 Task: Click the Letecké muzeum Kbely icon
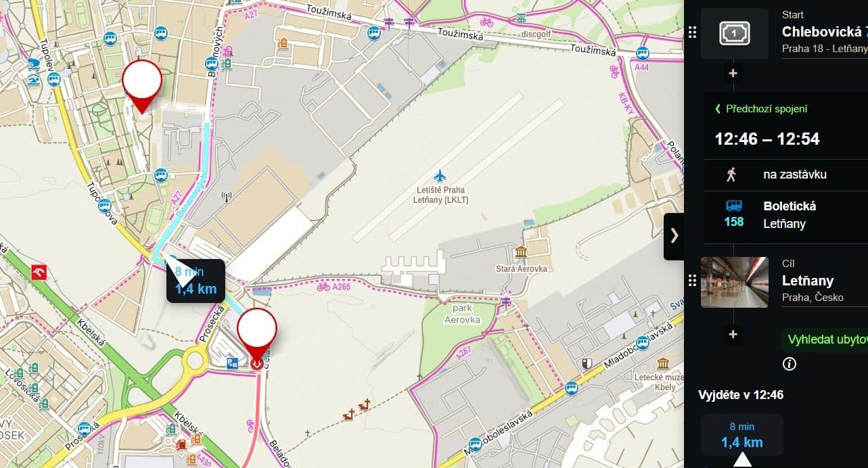663,363
